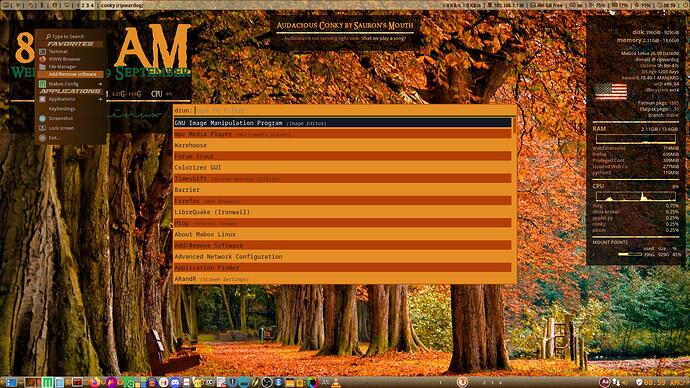Click the network up/down arrows tray icon
The width and height of the screenshot is (690, 388).
coord(617,382)
